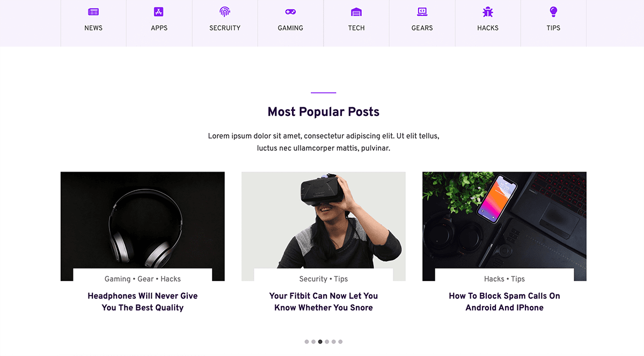This screenshot has width=644, height=356.
Task: Click the lightbulb Tips icon
Action: (553, 12)
